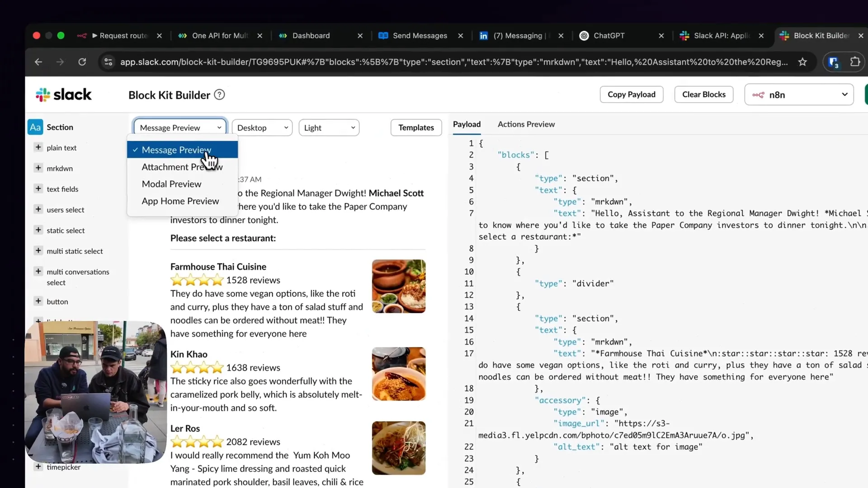Open the Message Preview dropdown
The width and height of the screenshot is (868, 488).
pyautogui.click(x=180, y=128)
